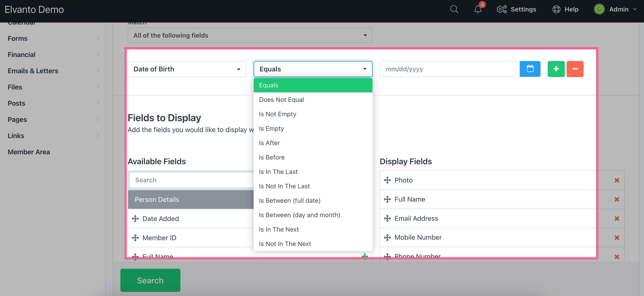Select 'Does Not Equal' from list
Viewport: 644px width, 296px height.
[281, 100]
